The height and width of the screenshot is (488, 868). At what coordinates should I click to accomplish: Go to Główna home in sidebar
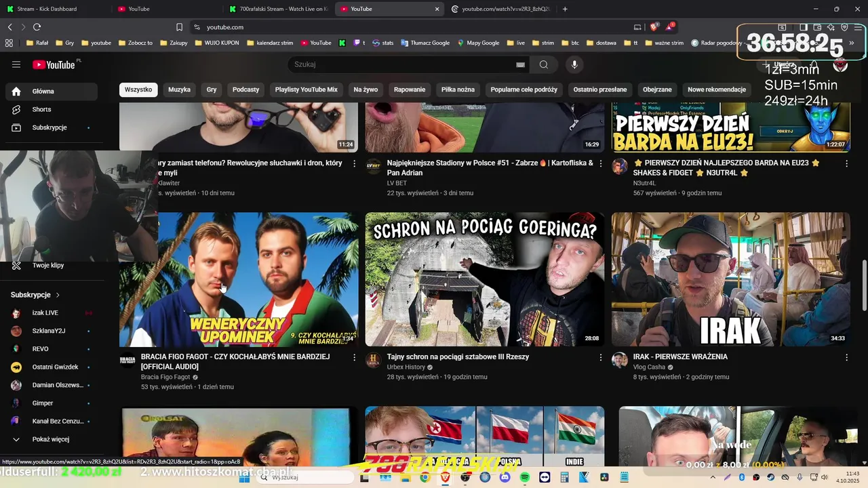(52, 91)
